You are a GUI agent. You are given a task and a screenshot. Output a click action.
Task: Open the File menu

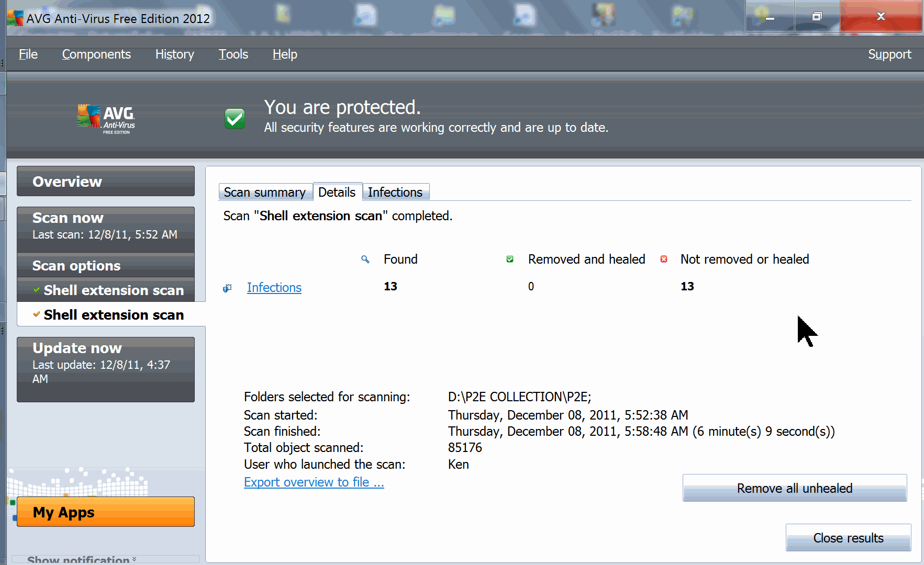point(28,54)
